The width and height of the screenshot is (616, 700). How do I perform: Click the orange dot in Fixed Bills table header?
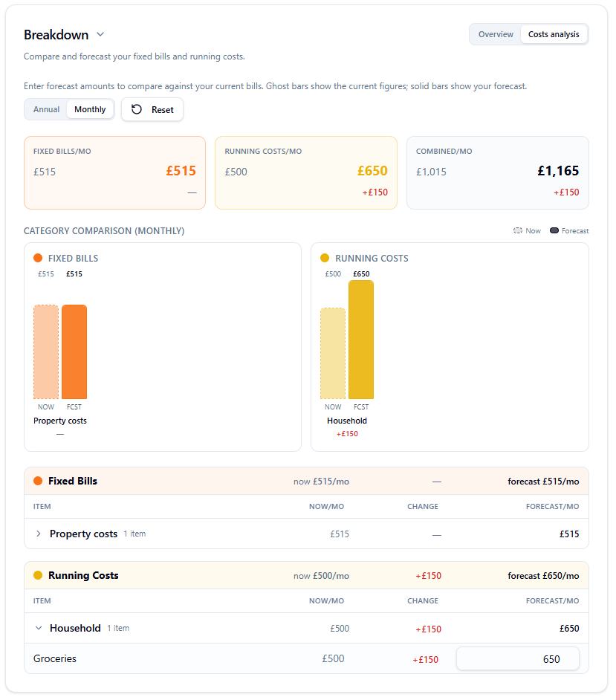click(38, 481)
